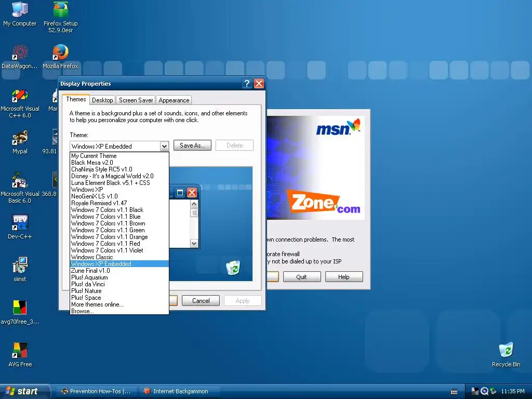Switch to the Desktop tab
This screenshot has height=399, width=532.
point(102,100)
